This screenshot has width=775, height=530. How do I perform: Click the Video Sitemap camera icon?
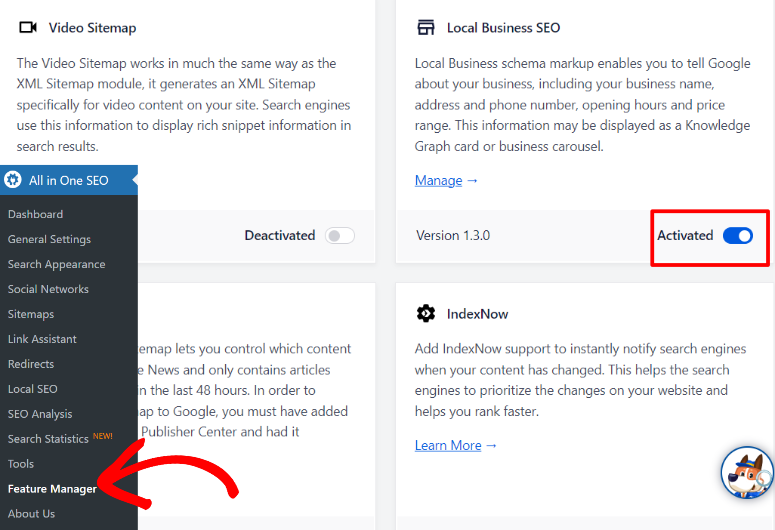click(28, 27)
